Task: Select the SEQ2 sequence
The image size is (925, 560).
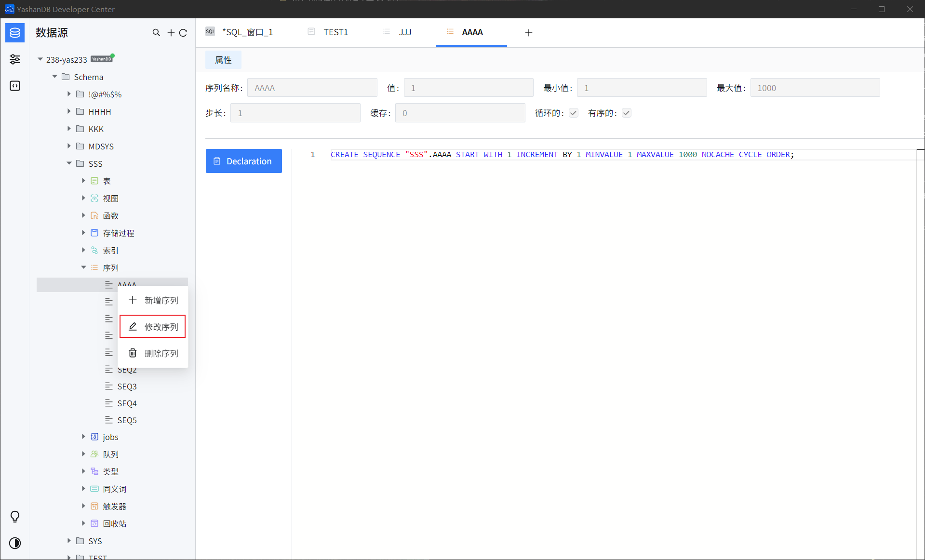Action: coord(127,370)
